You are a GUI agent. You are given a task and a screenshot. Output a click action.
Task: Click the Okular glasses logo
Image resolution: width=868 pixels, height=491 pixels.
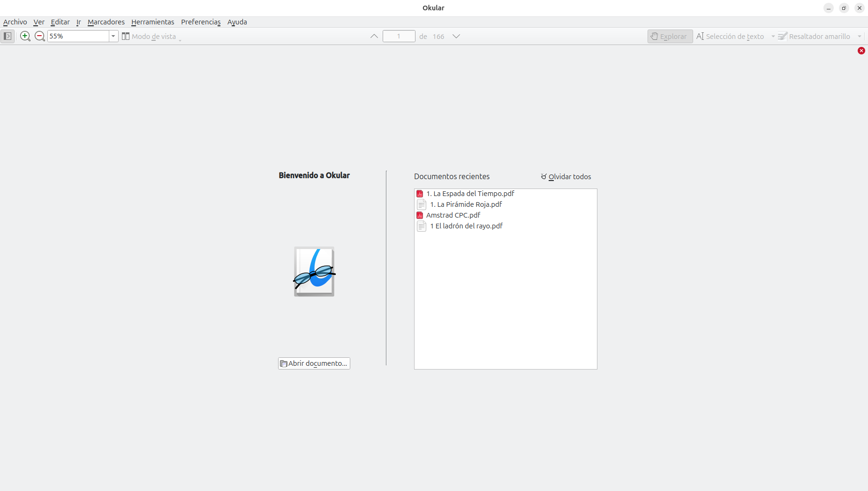point(314,272)
